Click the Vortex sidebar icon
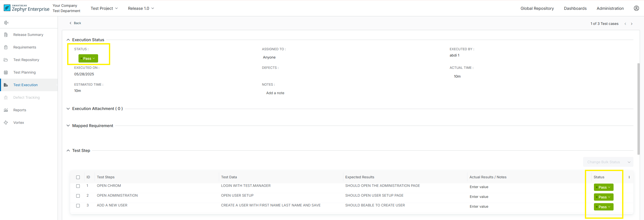644x220 pixels. click(6, 123)
